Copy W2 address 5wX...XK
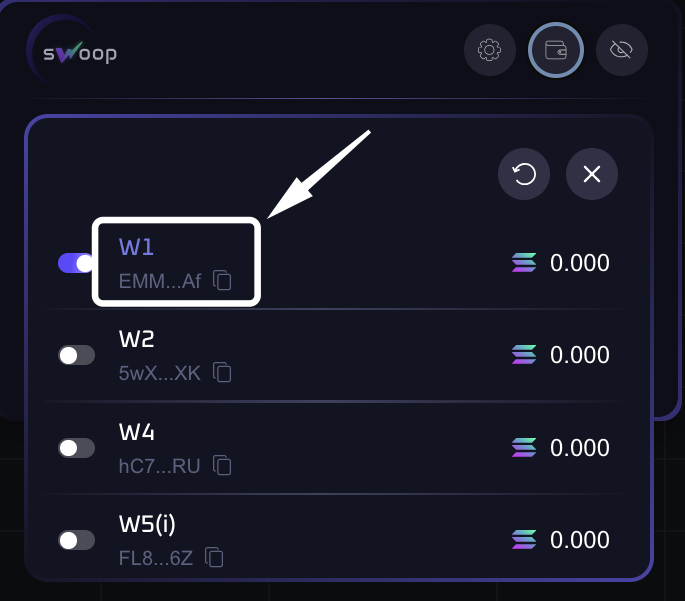The width and height of the screenshot is (685, 601). pyautogui.click(x=223, y=373)
